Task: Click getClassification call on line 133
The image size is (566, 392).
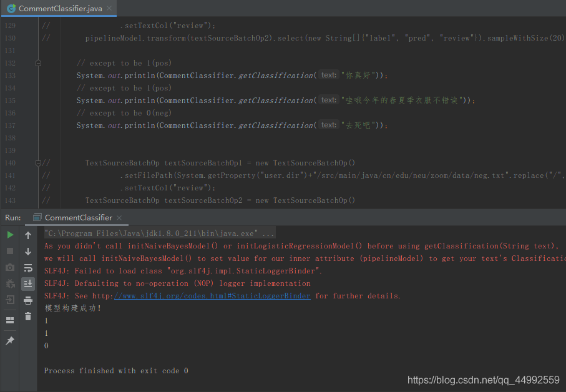Action: click(275, 76)
